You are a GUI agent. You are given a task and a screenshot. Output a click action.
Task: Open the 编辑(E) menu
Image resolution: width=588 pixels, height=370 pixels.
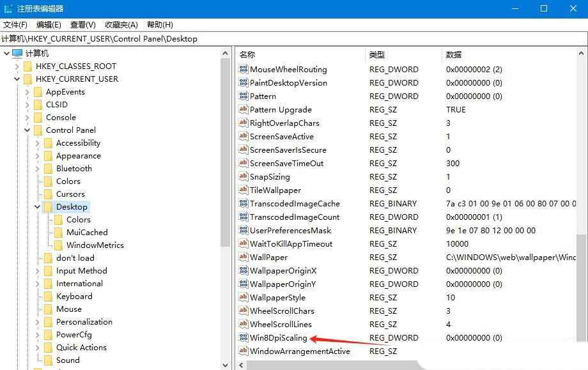49,24
